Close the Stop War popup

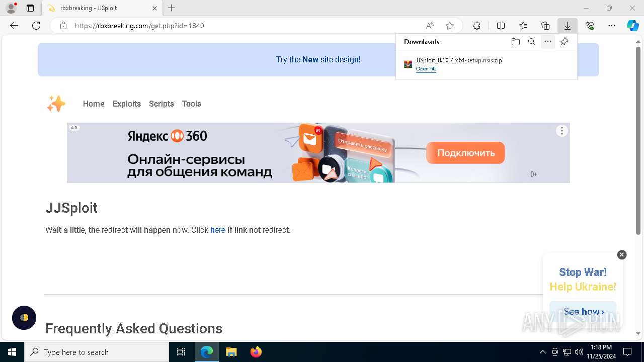point(622,255)
